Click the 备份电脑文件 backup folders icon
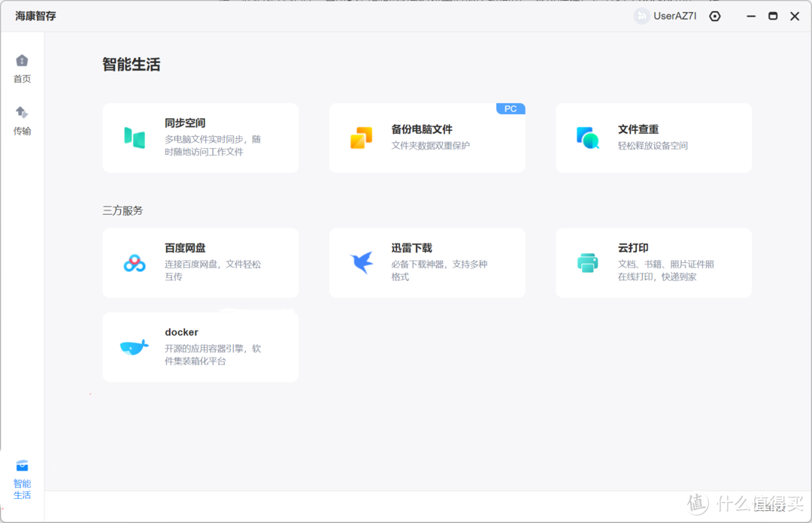The height and width of the screenshot is (523, 812). point(361,138)
